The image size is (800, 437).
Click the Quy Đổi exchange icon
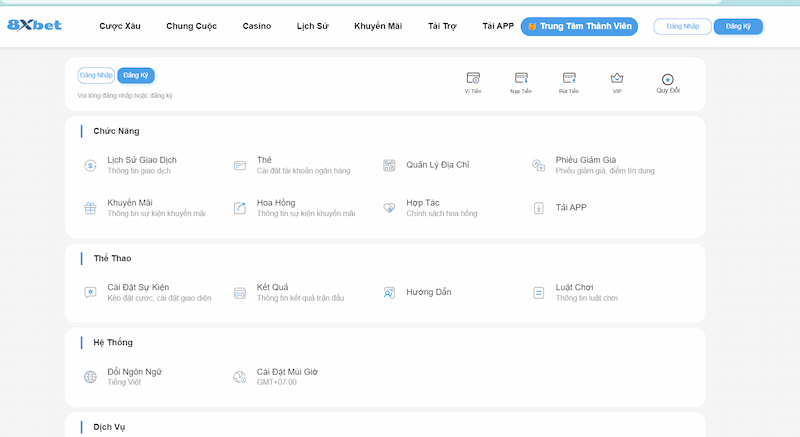(x=668, y=79)
